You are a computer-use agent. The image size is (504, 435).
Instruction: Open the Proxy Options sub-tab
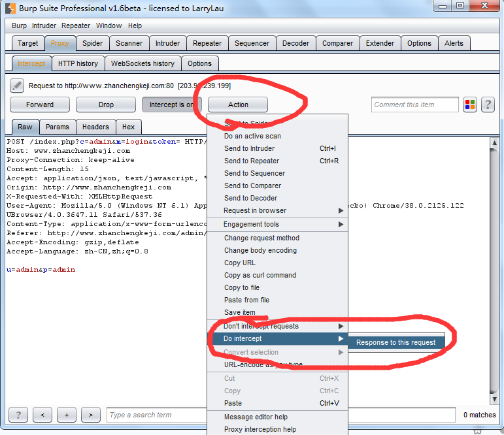pos(199,63)
